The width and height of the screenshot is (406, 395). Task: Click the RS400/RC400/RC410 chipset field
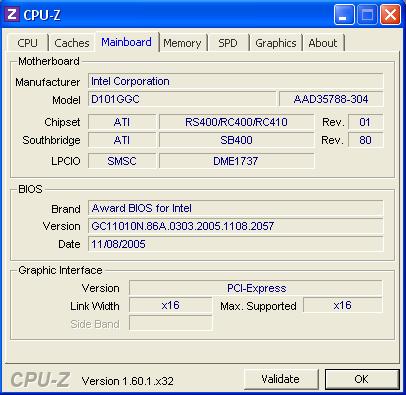coord(236,122)
